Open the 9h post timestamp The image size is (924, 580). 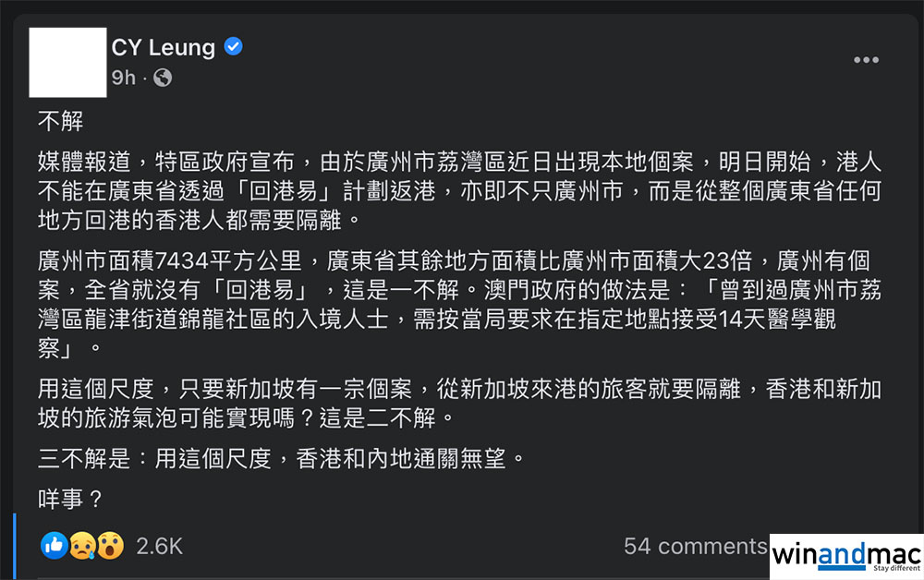(x=123, y=78)
